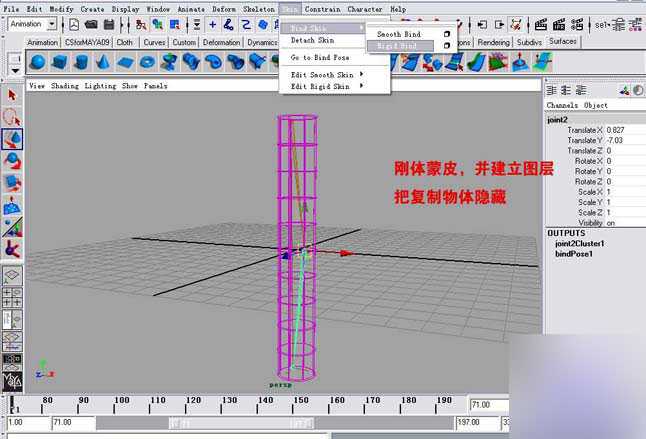Choose Smooth Bind from submenu

[x=399, y=34]
